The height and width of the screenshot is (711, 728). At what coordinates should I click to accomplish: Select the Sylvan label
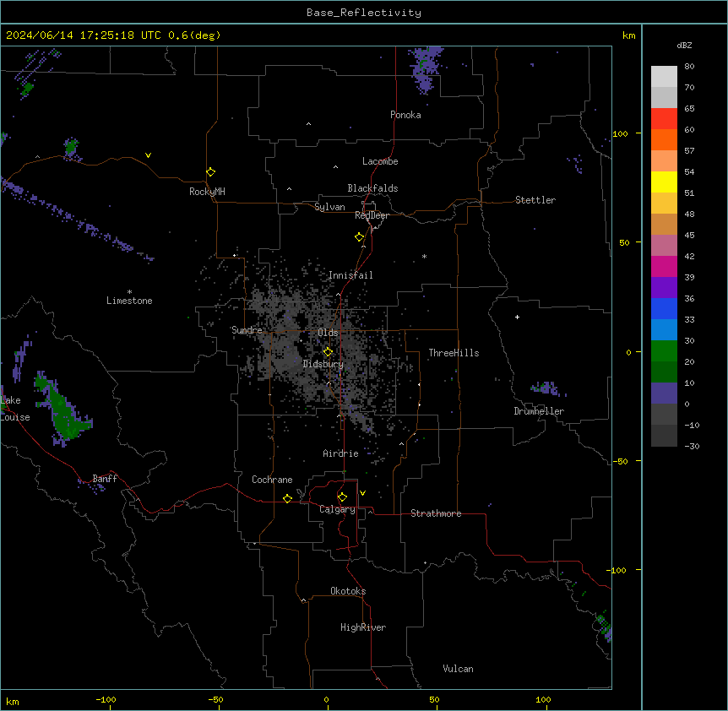tap(329, 207)
